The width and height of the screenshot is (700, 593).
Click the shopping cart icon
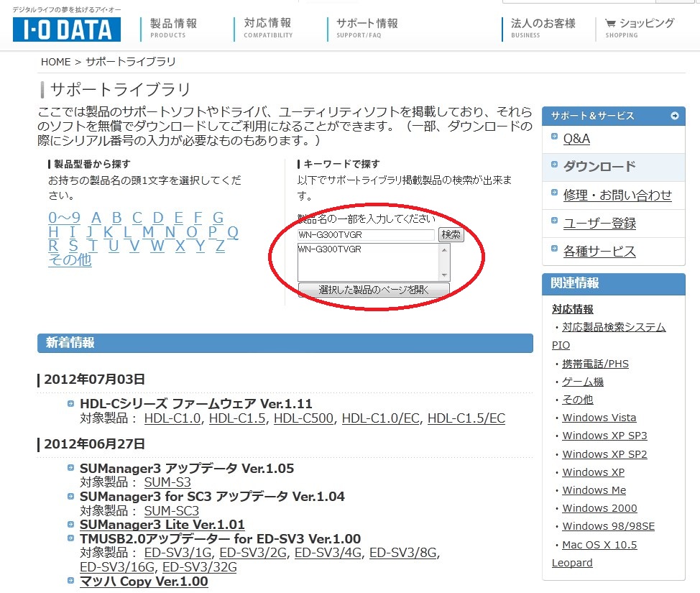coord(610,23)
